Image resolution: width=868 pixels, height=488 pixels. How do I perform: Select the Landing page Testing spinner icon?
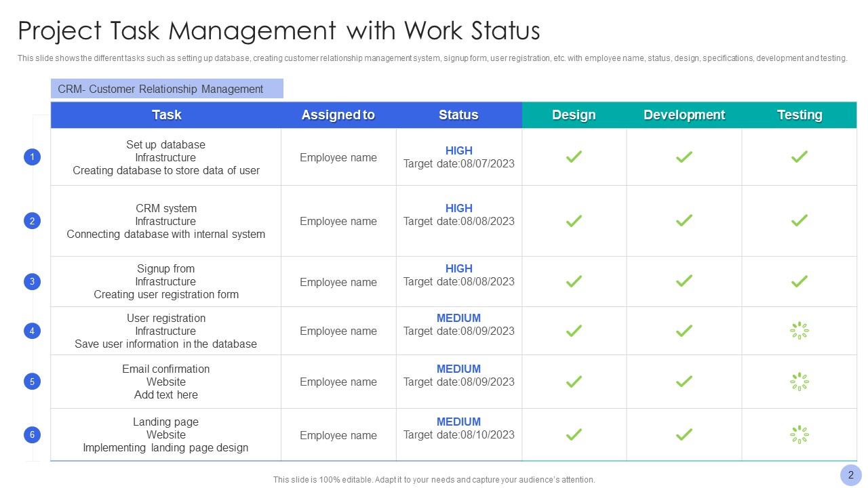pyautogui.click(x=799, y=434)
